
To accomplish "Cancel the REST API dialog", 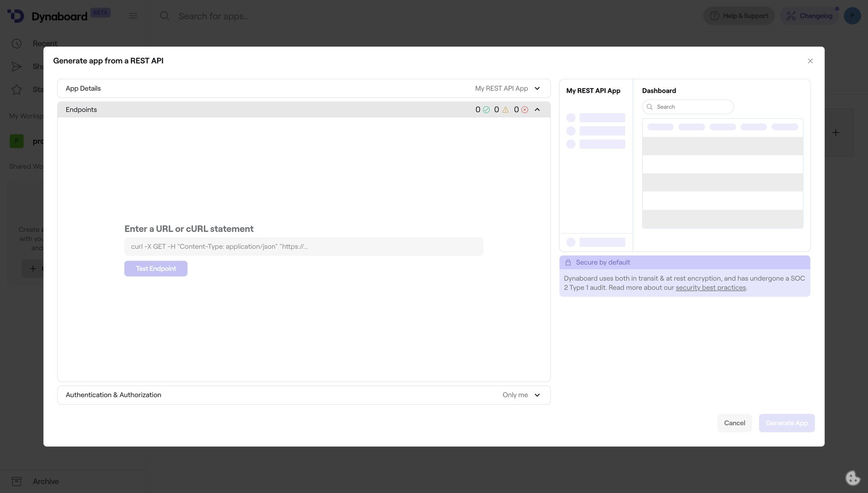I will [734, 423].
